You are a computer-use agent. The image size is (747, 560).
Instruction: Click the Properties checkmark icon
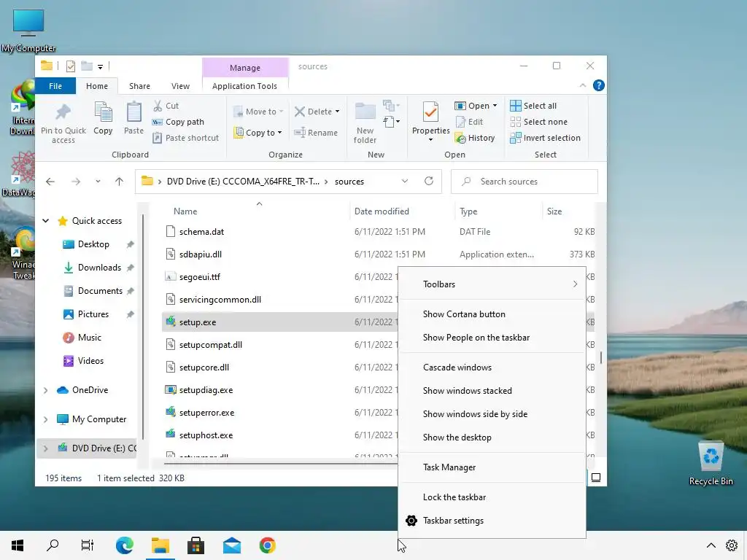pos(430,112)
